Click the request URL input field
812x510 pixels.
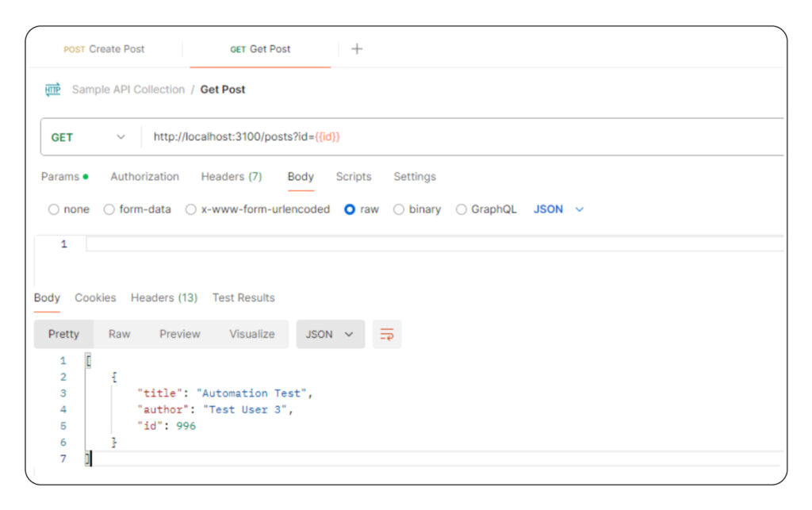463,137
